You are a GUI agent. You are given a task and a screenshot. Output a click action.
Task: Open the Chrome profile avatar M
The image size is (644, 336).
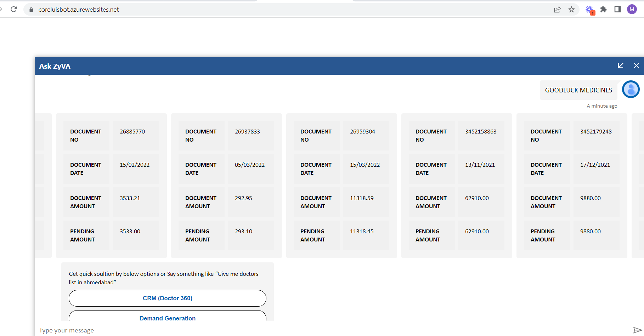click(x=632, y=10)
